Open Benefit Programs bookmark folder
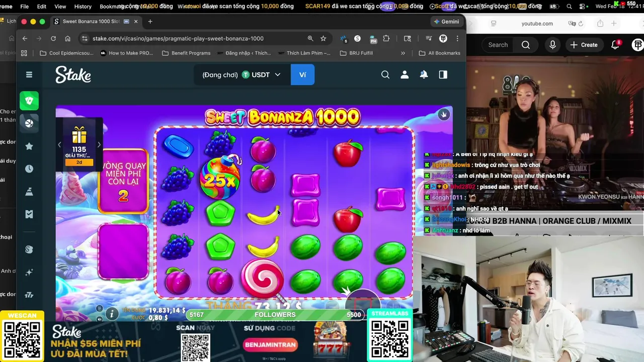 tap(186, 53)
